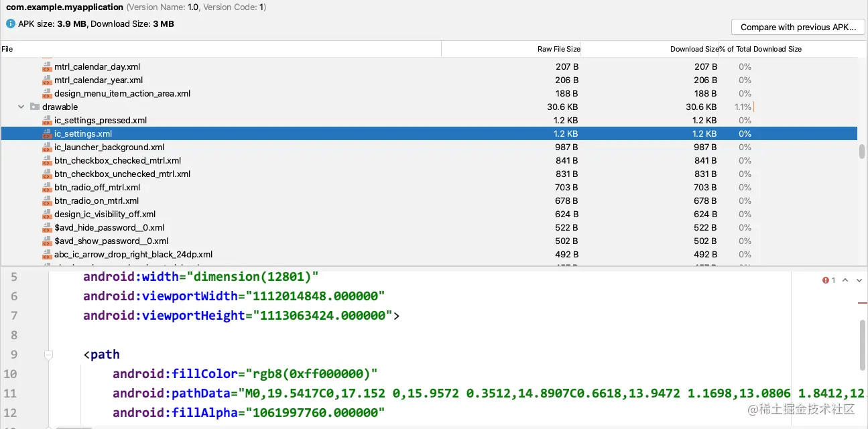The height and width of the screenshot is (429, 868).
Task: Select the ic_launcher_background.xml file
Action: pos(109,147)
